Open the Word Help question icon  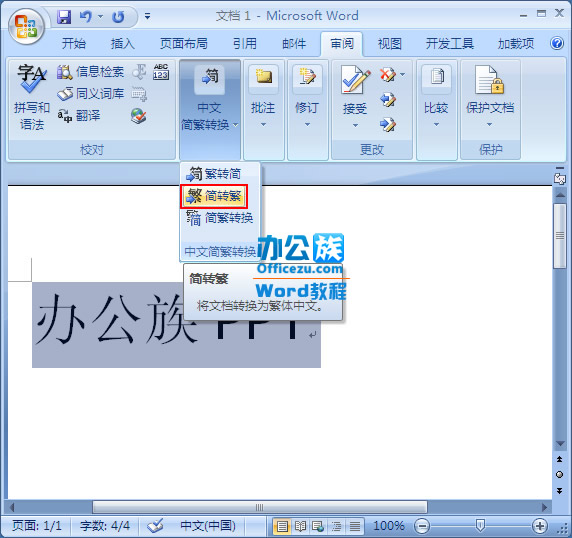tap(557, 43)
